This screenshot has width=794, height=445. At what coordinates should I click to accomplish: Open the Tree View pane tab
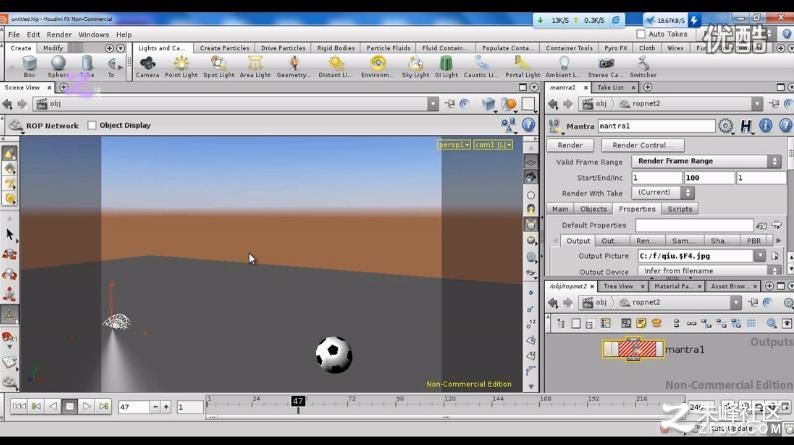tap(618, 286)
